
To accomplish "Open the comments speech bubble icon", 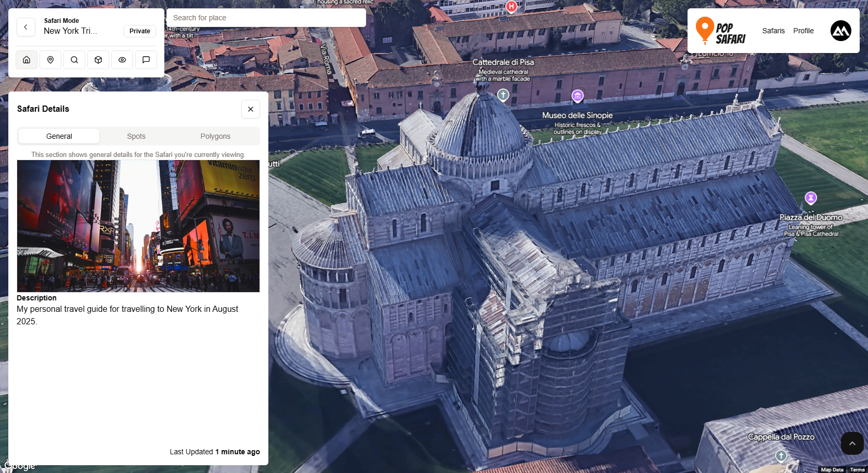I will tap(146, 60).
